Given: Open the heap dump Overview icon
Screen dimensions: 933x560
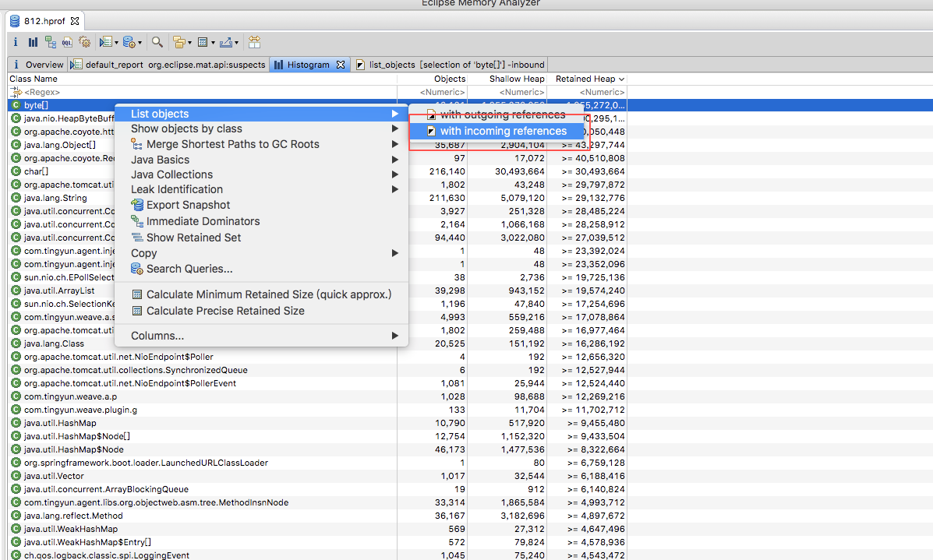Looking at the screenshot, I should [x=15, y=42].
